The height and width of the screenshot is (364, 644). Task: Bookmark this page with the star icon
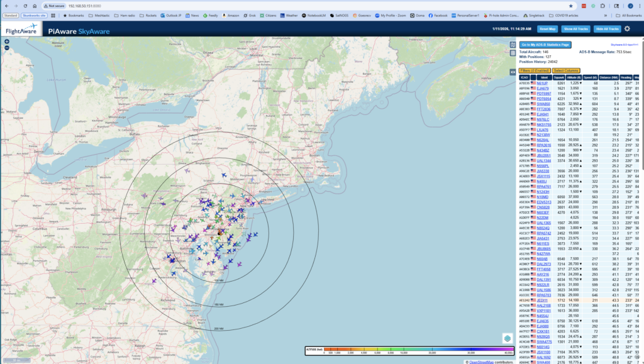click(x=570, y=5)
